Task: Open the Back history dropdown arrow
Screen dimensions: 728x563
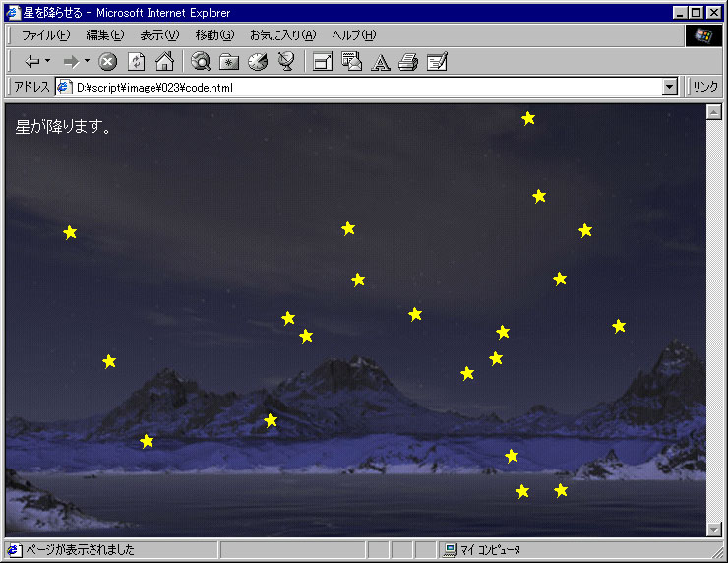Action: click(48, 61)
